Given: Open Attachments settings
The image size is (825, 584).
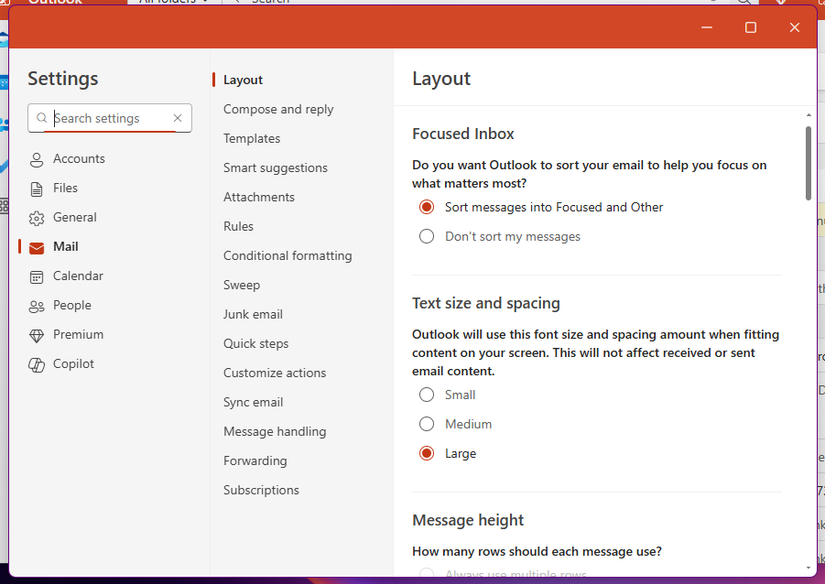Looking at the screenshot, I should 259,197.
